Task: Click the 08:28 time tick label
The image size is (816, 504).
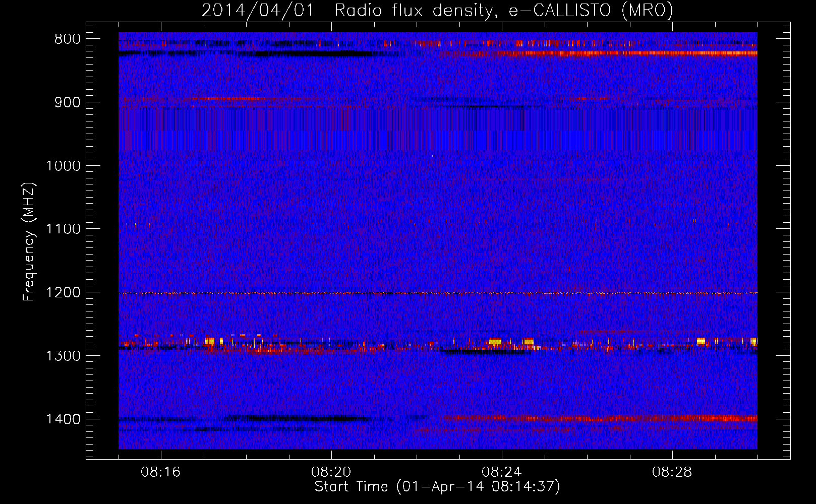Action: [x=672, y=472]
